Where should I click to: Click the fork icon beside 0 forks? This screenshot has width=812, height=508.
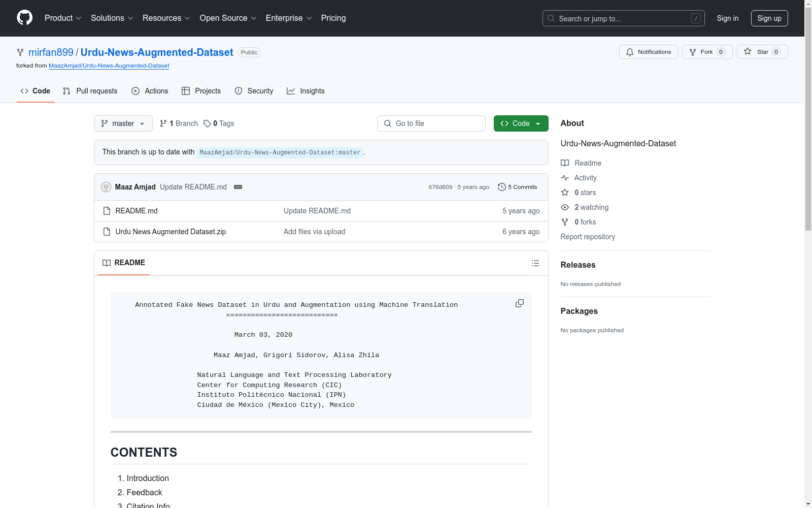click(565, 222)
